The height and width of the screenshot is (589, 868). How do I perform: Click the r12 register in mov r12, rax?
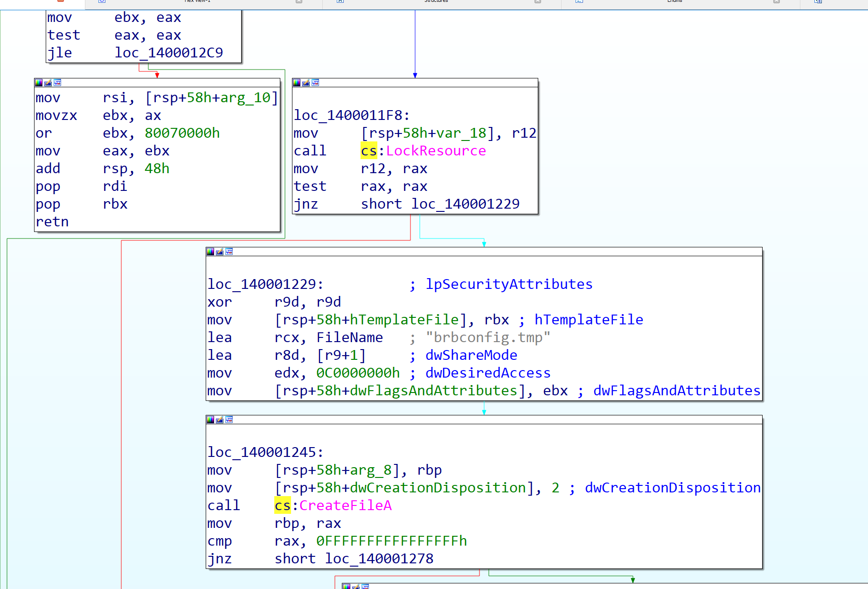pyautogui.click(x=373, y=168)
